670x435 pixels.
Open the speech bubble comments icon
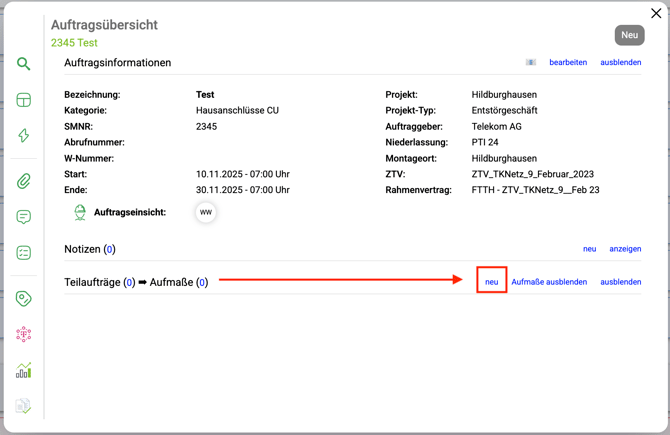click(x=23, y=217)
